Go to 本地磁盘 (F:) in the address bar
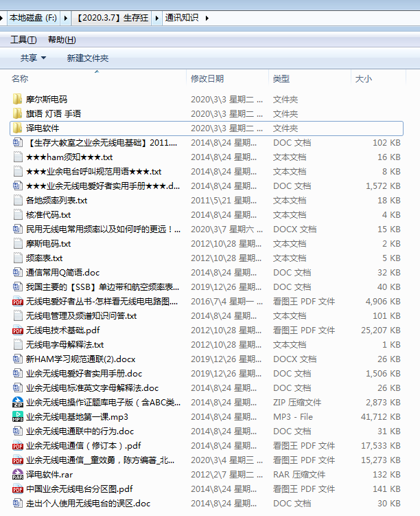Viewport: 420px width, 516px height. tap(33, 18)
